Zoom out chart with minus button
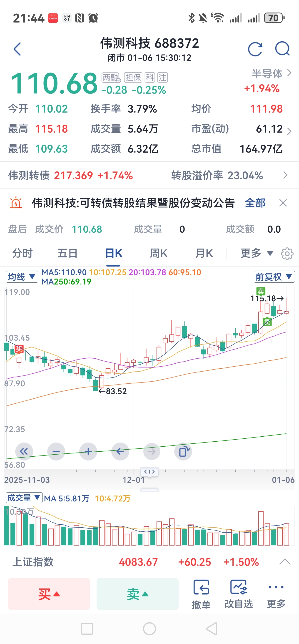Viewport: 299px width, 644px height. click(56, 451)
